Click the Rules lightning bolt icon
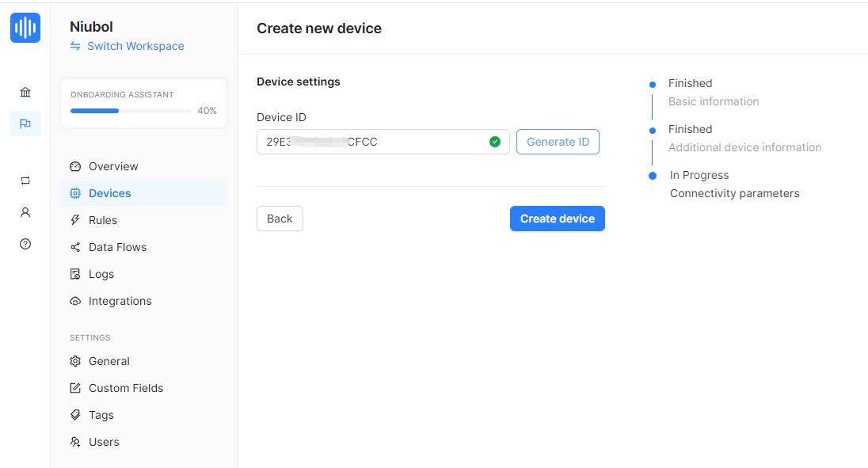 click(75, 220)
